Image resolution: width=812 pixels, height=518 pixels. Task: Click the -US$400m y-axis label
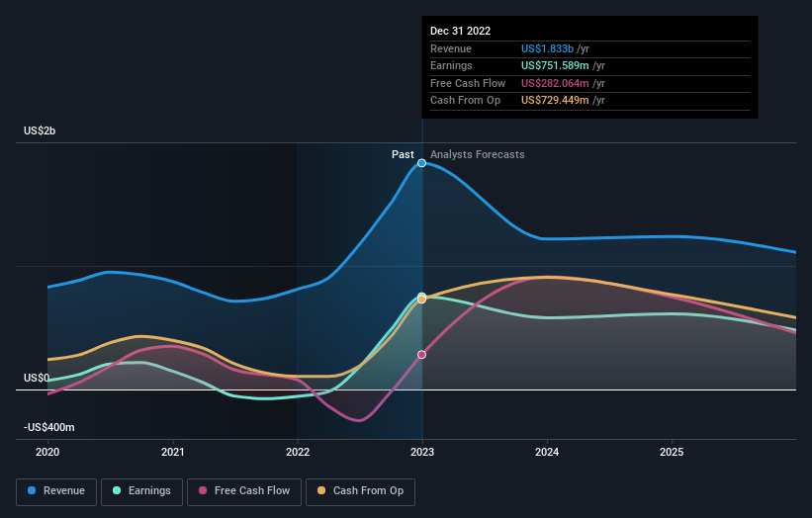point(49,427)
